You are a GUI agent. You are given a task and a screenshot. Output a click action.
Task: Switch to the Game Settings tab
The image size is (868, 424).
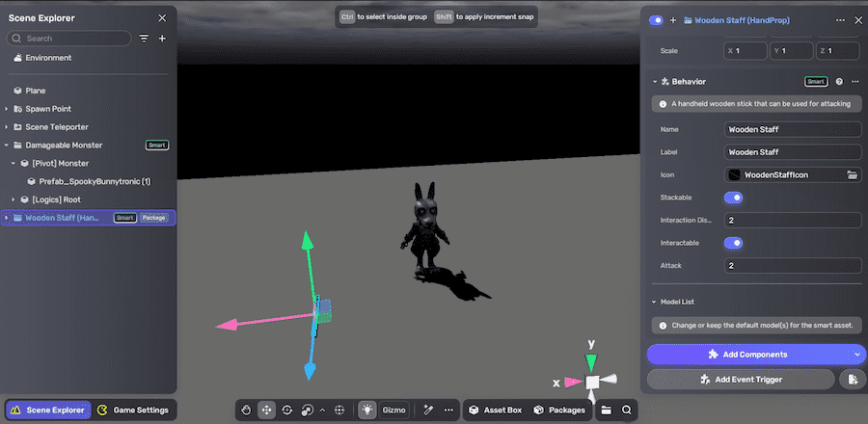[x=134, y=410]
